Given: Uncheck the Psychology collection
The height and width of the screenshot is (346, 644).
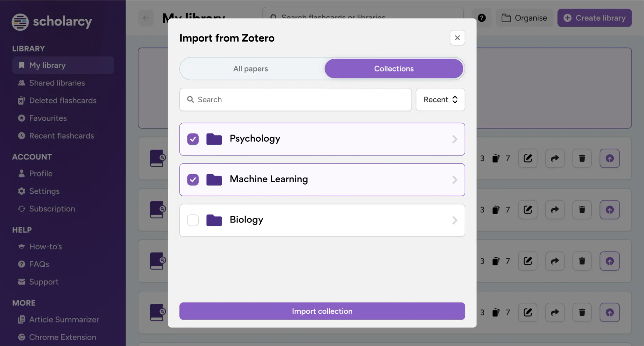Looking at the screenshot, I should point(193,139).
